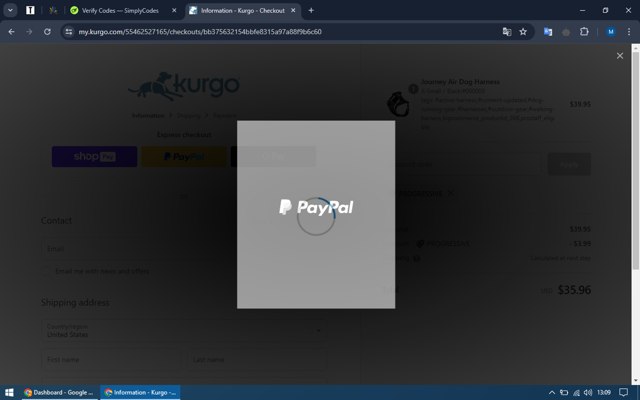Close the PayPal overlay with the X

pos(620,56)
